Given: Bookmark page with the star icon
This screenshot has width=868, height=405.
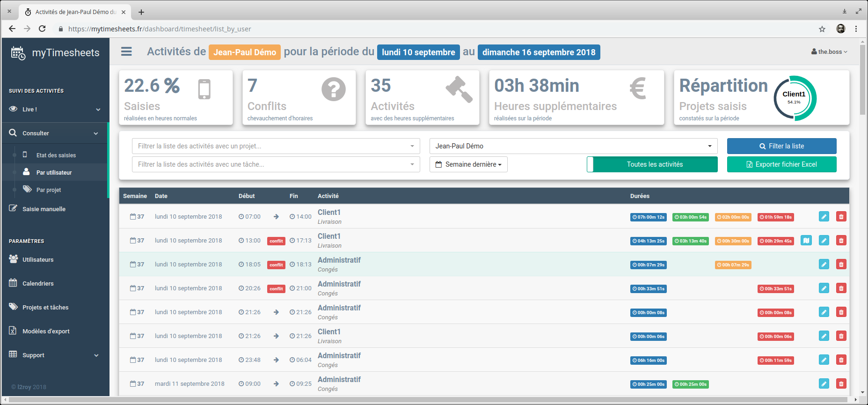Looking at the screenshot, I should 822,29.
